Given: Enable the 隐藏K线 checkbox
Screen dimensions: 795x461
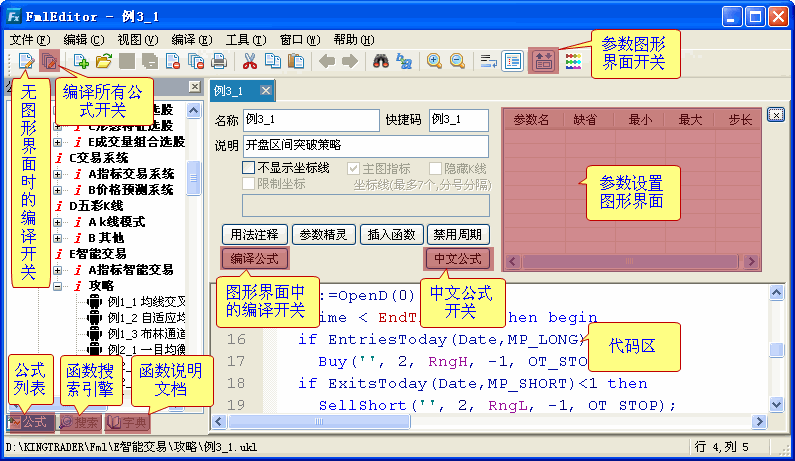Looking at the screenshot, I should 436,168.
